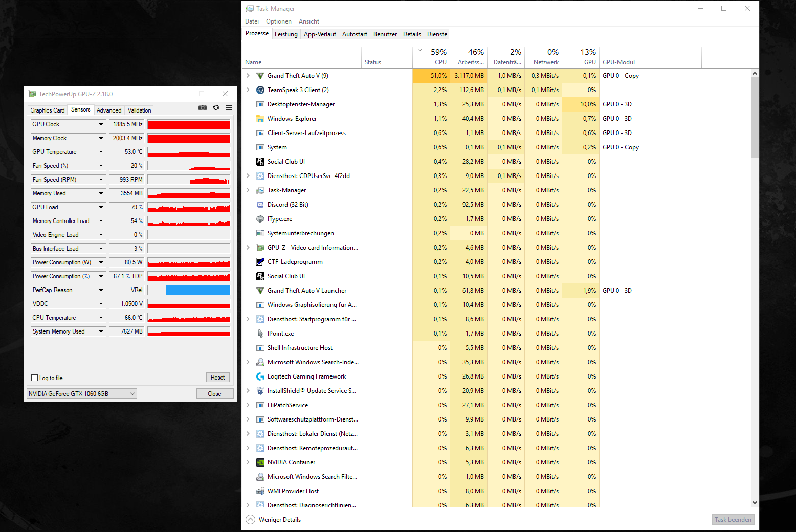
Task: Click the GPU-Z process icon in Task-Manager
Action: [x=260, y=248]
